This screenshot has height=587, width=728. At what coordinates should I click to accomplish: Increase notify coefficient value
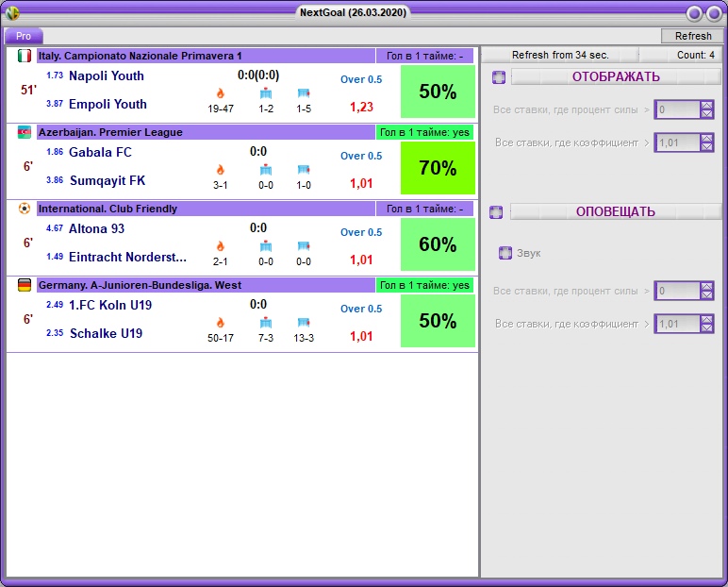point(706,320)
